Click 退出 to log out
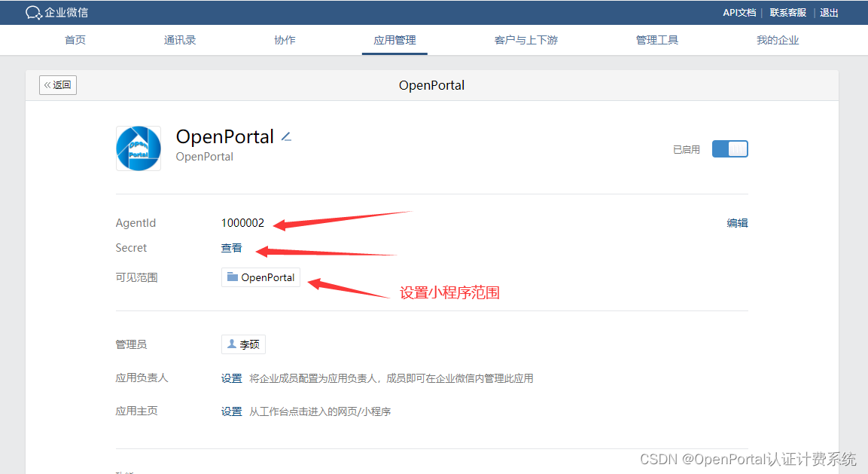This screenshot has height=474, width=868. click(829, 13)
